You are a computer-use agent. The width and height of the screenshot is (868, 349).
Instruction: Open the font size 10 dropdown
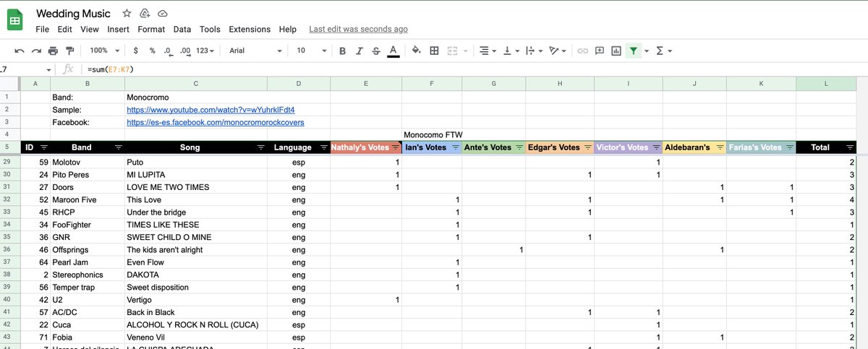pos(310,51)
